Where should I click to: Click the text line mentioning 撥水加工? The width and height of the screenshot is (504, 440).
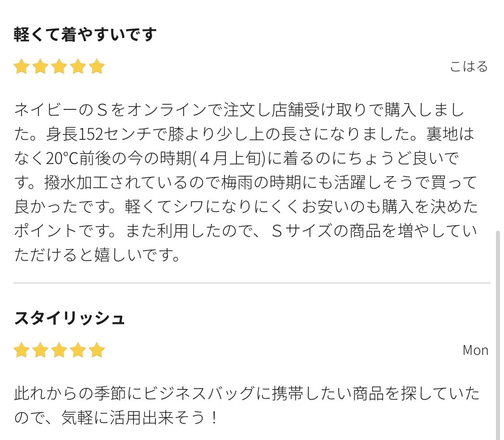[246, 182]
